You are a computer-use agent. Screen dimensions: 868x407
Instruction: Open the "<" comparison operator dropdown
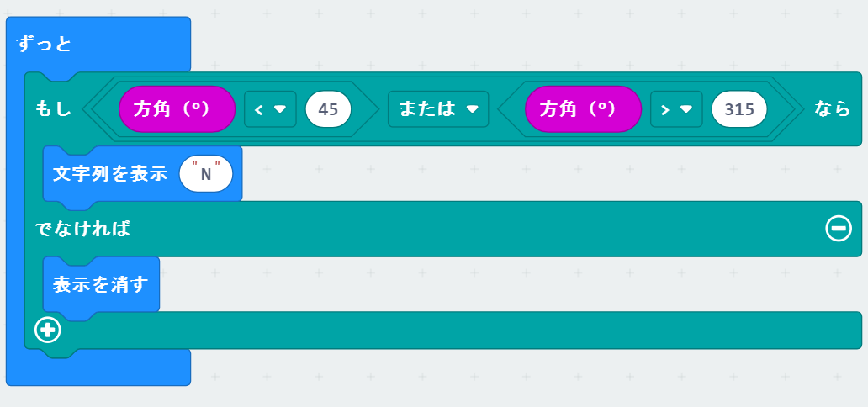pyautogui.click(x=270, y=108)
